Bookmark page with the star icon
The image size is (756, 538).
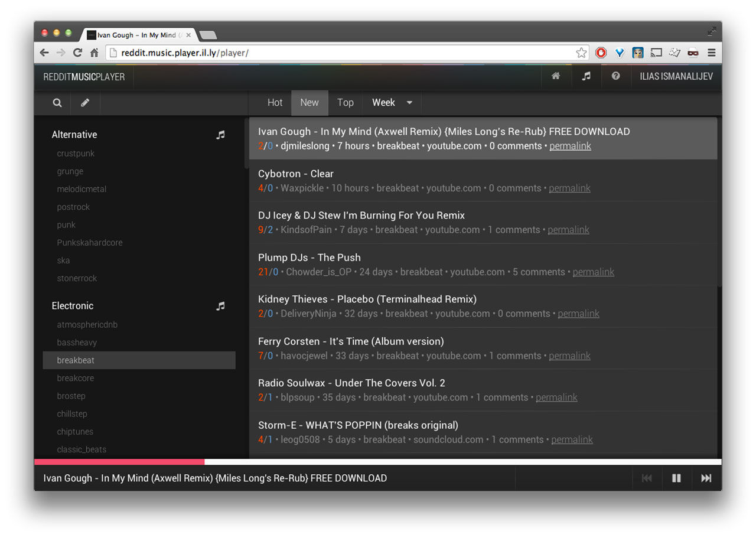tap(581, 53)
